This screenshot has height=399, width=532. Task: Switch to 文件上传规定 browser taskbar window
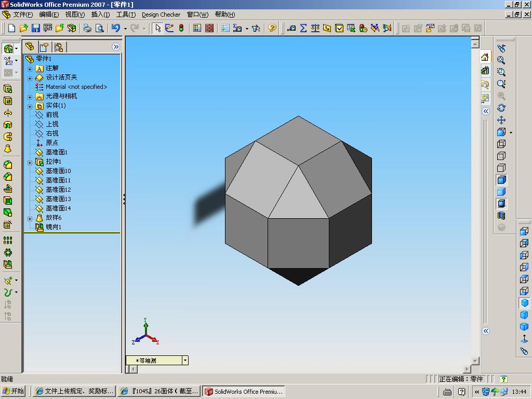coord(74,391)
